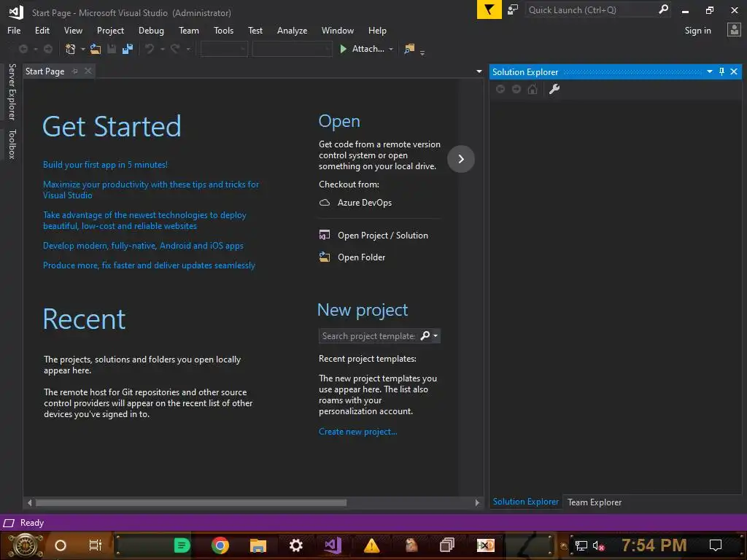The height and width of the screenshot is (560, 747).
Task: Click the Create new project link
Action: click(x=357, y=432)
